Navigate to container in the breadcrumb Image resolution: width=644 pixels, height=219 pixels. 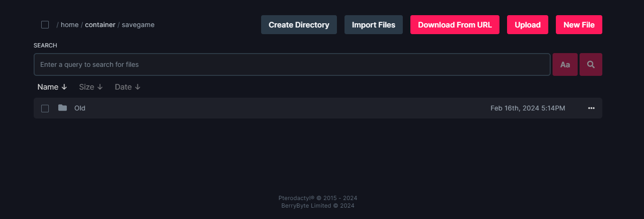(100, 25)
